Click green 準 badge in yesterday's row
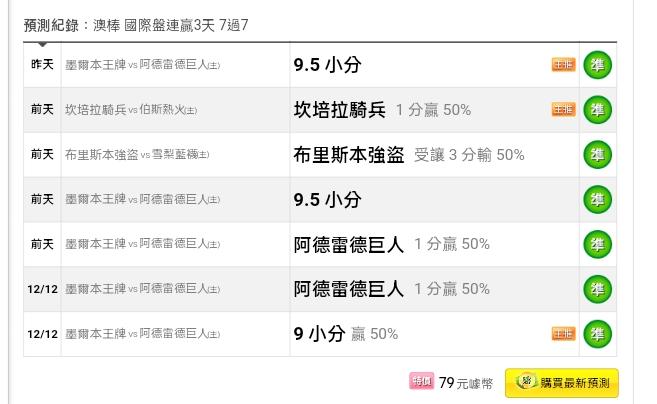Viewport: 657px width, 404px height. point(598,65)
